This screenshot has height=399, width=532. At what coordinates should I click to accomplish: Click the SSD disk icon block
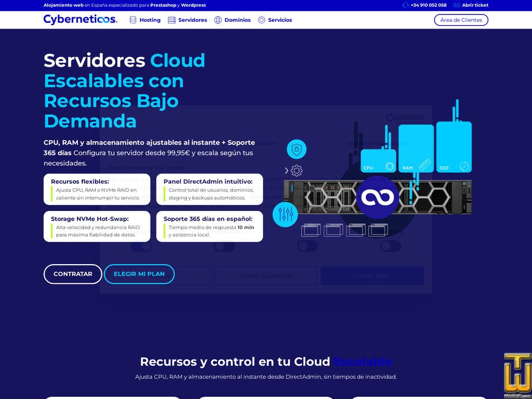tap(454, 147)
